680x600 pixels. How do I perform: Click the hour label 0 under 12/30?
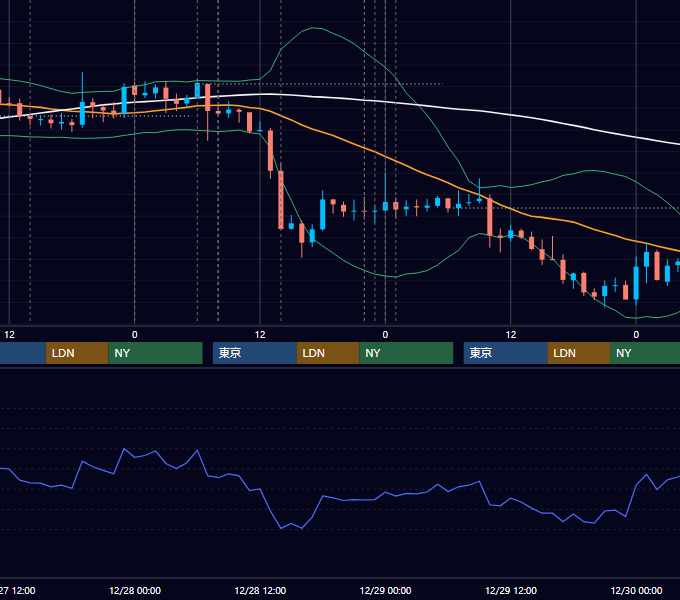pos(636,335)
